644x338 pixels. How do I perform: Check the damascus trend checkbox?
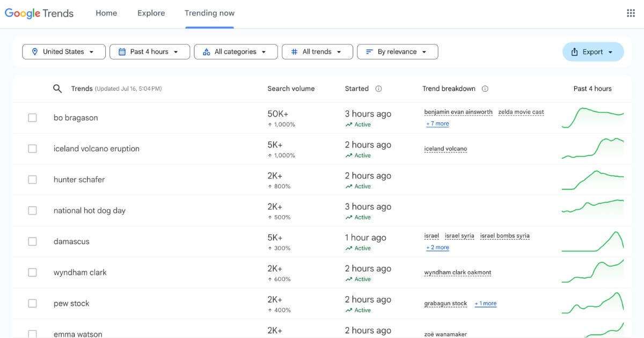[x=32, y=241]
